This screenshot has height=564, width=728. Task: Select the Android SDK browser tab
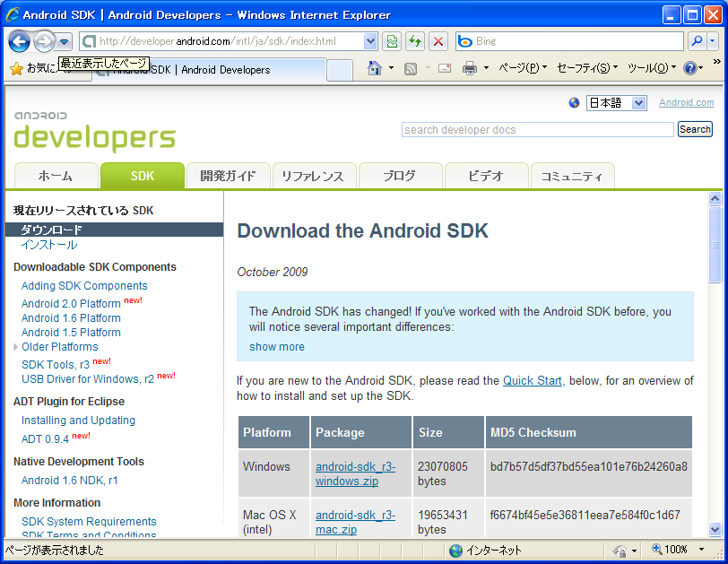(x=210, y=70)
